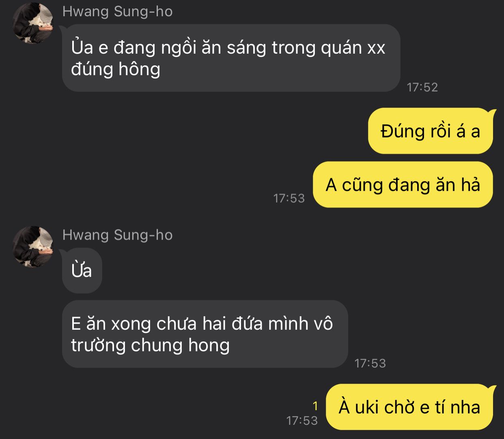504x439 pixels.
Task: Tap the lower Hwang Sung-ho name label
Action: click(117, 235)
